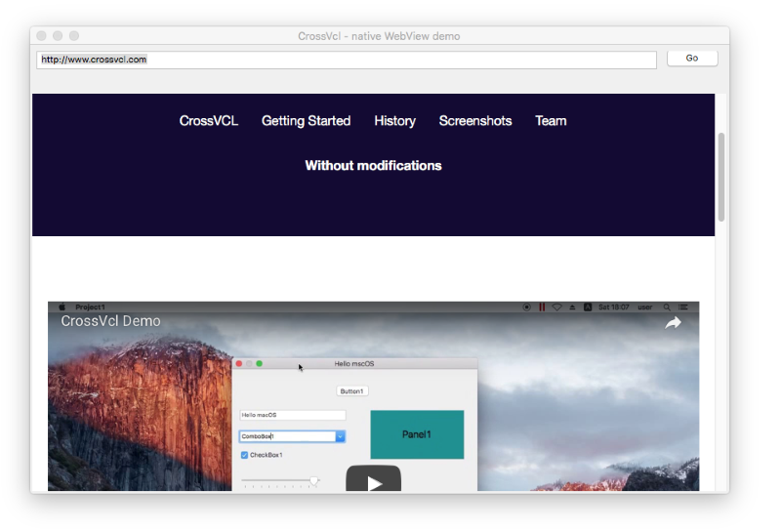Click the screen record circle icon

point(526,307)
